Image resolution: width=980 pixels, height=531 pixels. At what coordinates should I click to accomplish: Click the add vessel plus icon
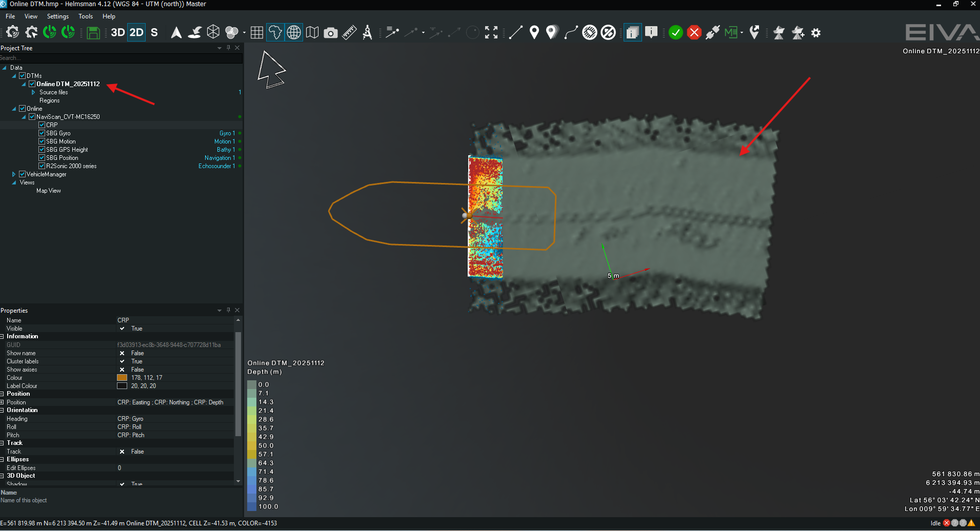tap(798, 33)
